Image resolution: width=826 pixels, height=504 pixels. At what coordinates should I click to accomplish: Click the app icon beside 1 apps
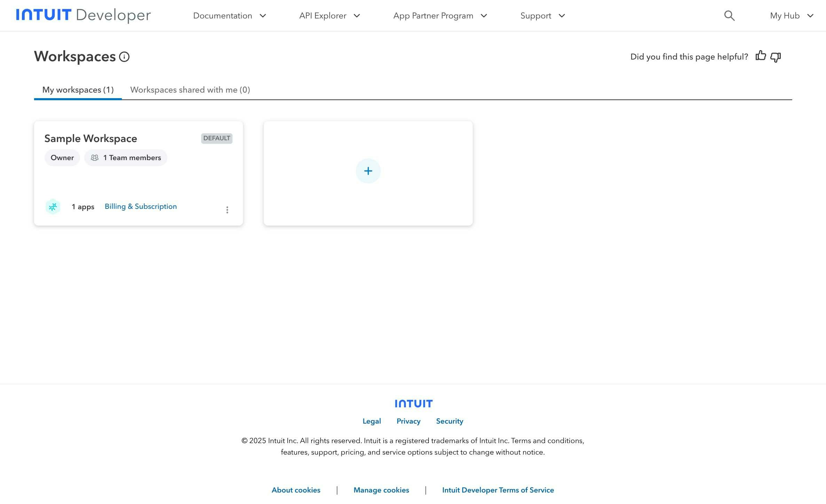(53, 207)
